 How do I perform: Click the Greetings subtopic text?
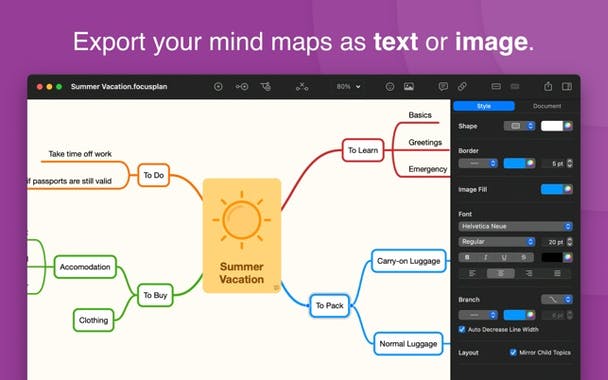425,142
